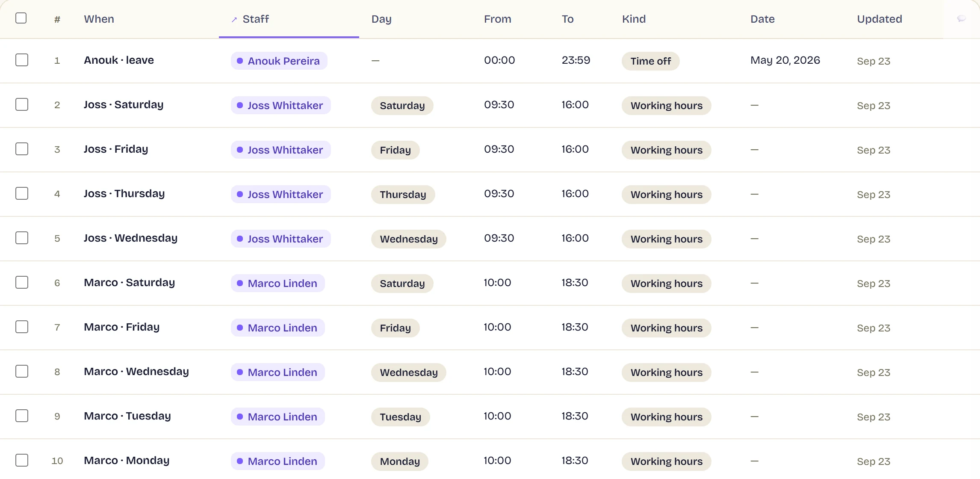Click the Saturday day tag in the Joss · Saturday row
Image resolution: width=980 pixels, height=479 pixels.
point(402,106)
